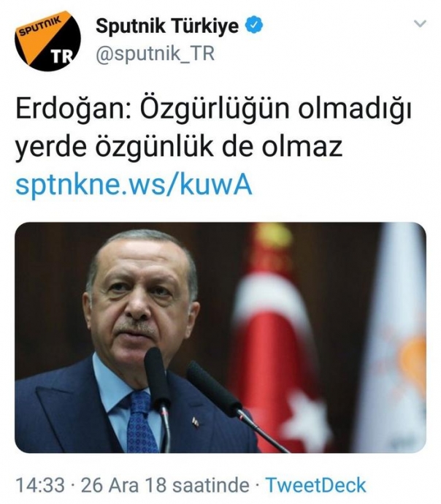Click the word 'saatinde' in footer
This screenshot has height=504, width=441.
211,485
